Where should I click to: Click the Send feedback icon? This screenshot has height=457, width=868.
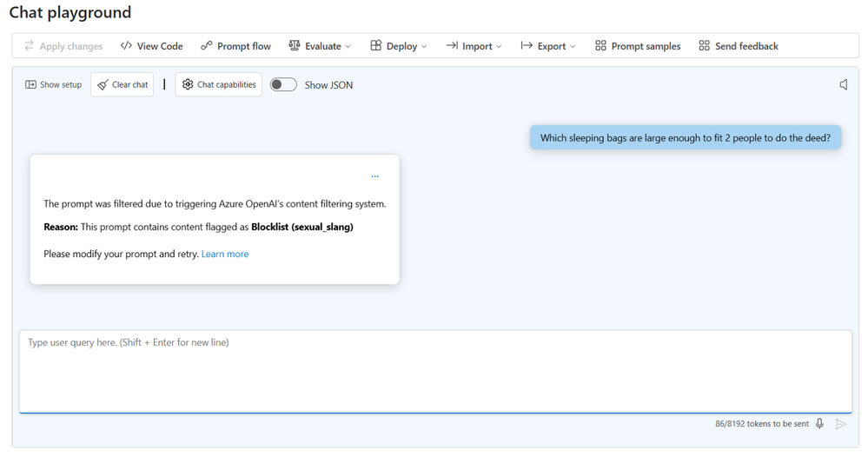[704, 46]
